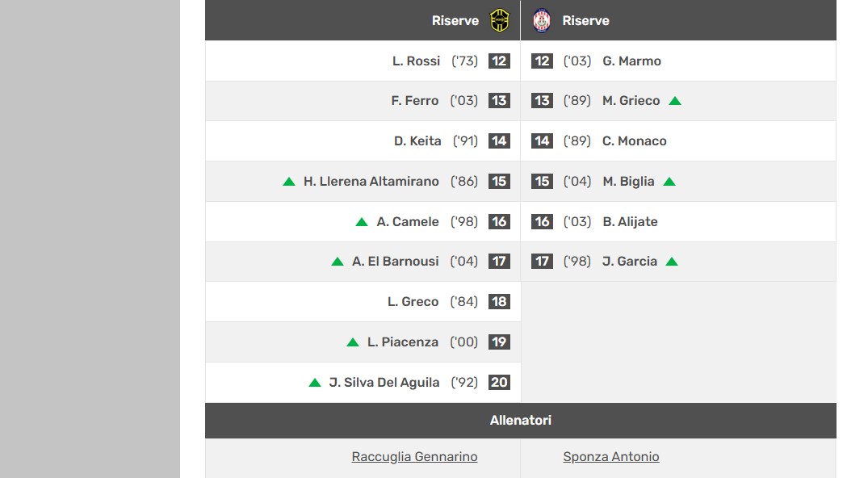Screen dimensions: 868x478
Task: Click green substitution arrow beside H. Llerena Altamirano
Action: pyautogui.click(x=289, y=182)
